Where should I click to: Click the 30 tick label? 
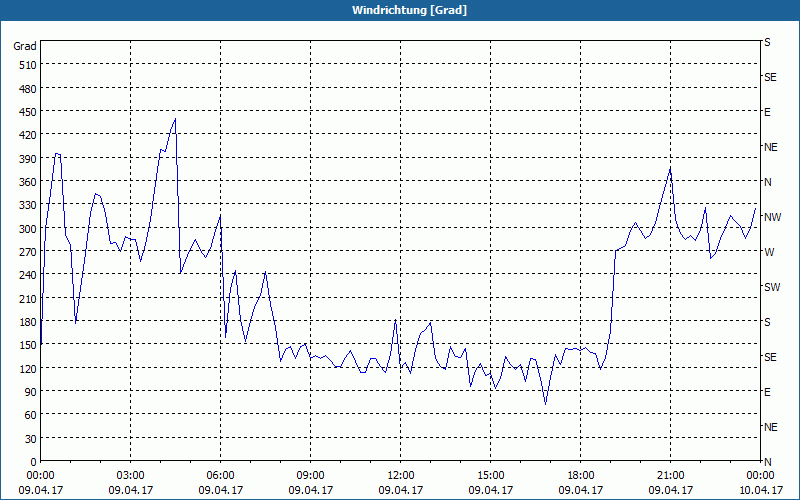(31, 439)
